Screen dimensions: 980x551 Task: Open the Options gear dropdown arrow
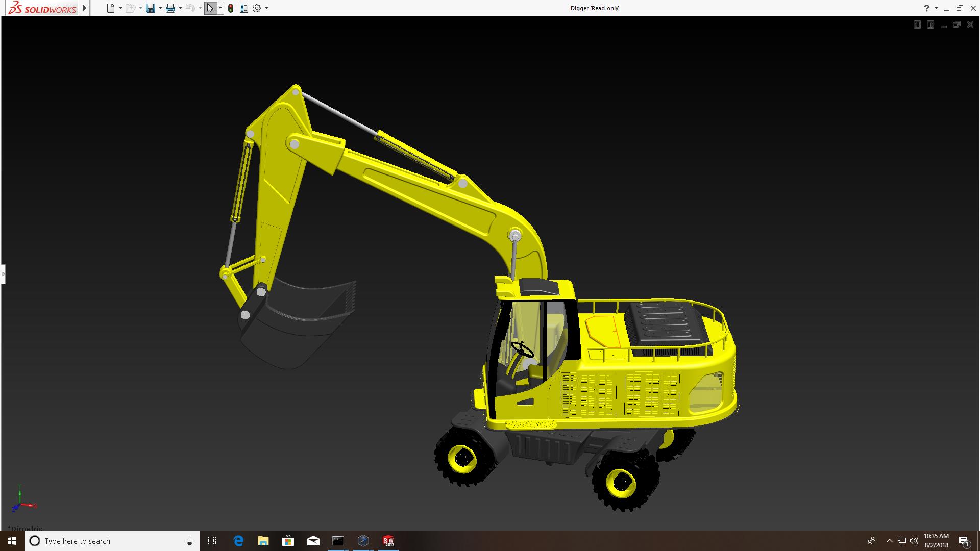266,8
